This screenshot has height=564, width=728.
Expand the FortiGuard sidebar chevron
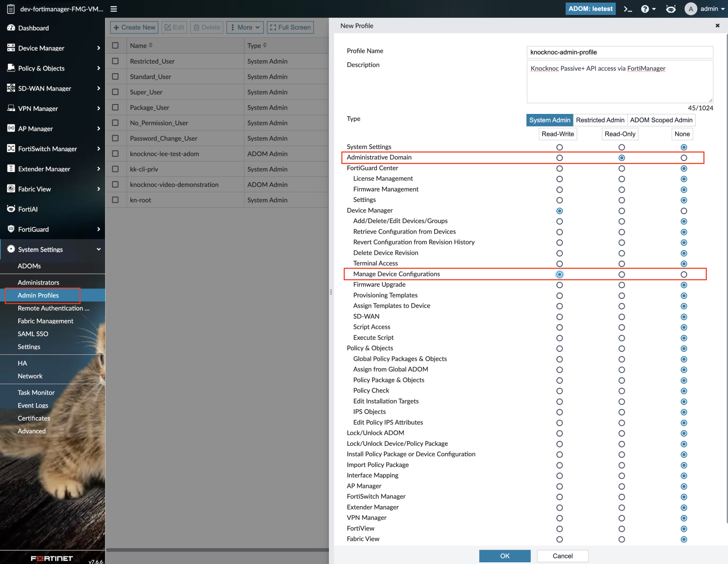(x=99, y=229)
